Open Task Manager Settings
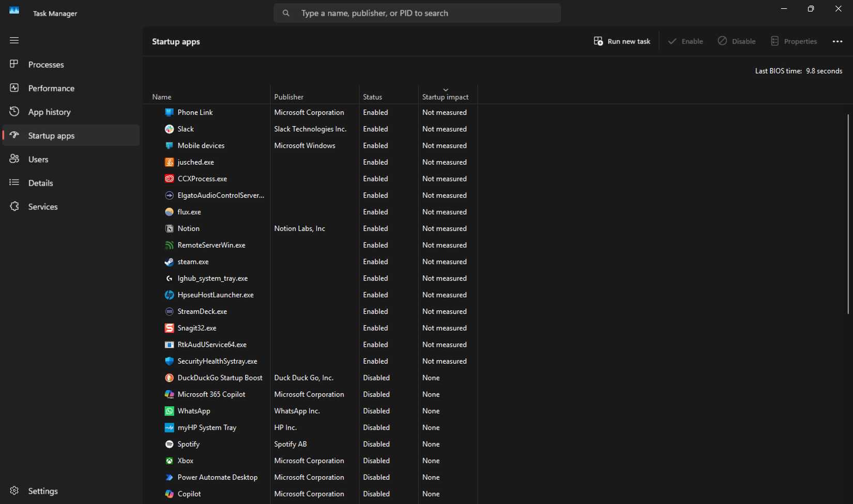The image size is (853, 504). [x=43, y=491]
